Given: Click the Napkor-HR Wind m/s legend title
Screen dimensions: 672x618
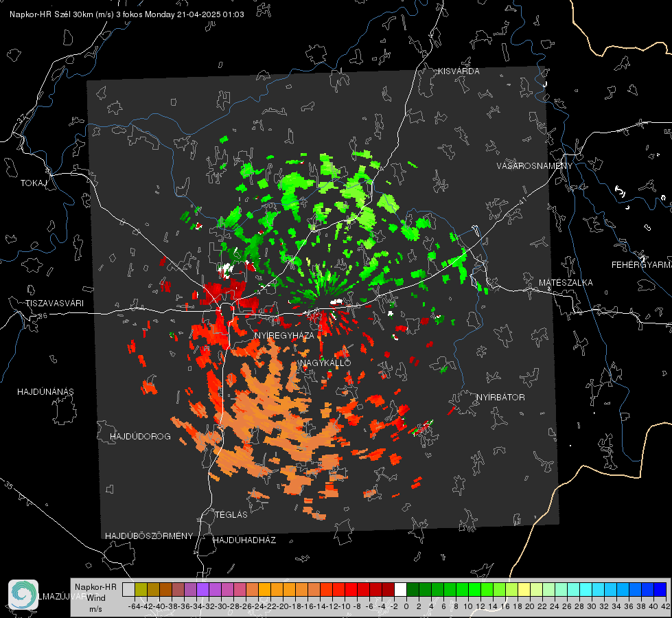Looking at the screenshot, I should point(95,598).
